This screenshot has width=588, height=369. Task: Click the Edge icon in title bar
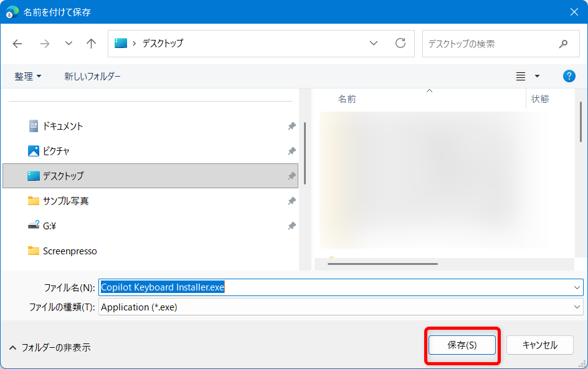pyautogui.click(x=12, y=12)
